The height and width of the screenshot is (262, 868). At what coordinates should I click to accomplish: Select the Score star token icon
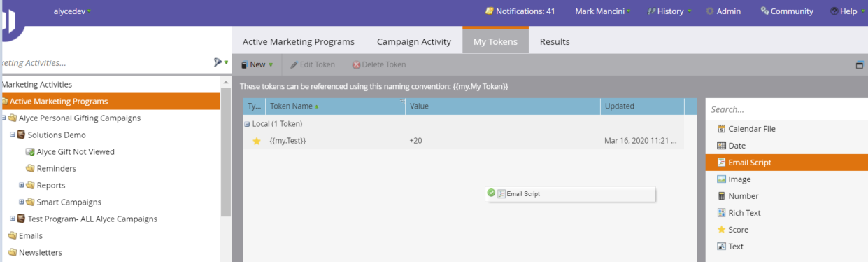pyautogui.click(x=721, y=230)
